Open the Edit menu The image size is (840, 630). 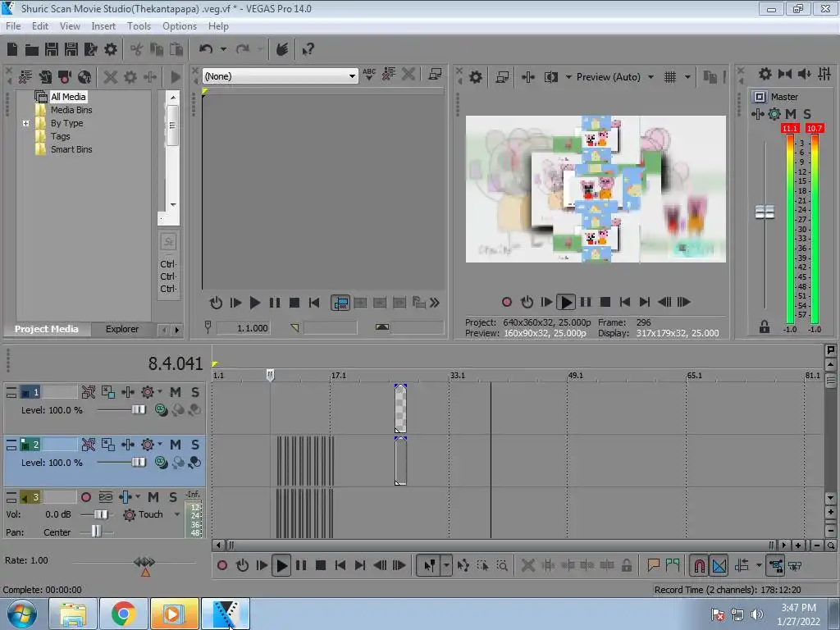click(x=40, y=26)
